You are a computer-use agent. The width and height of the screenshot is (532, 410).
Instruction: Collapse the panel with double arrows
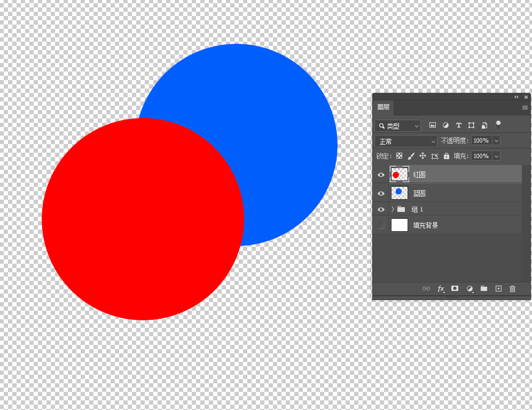pyautogui.click(x=517, y=97)
